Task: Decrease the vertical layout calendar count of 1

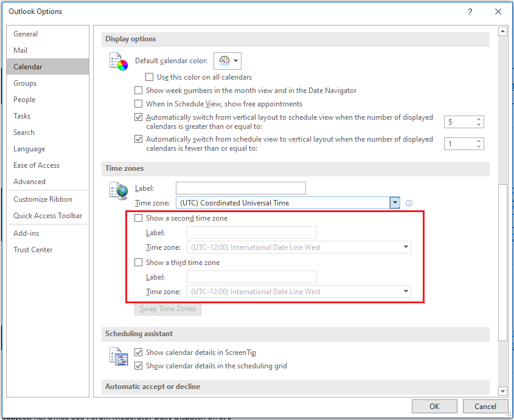Action: [x=479, y=146]
